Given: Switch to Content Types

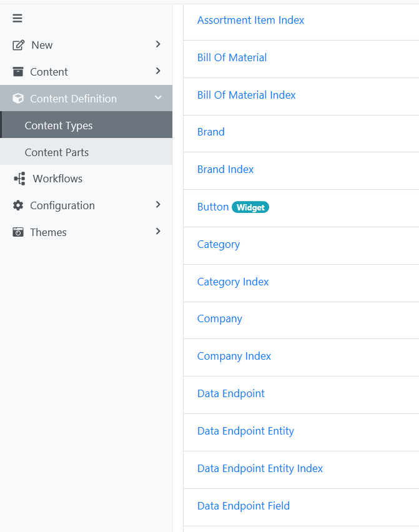Looking at the screenshot, I should point(58,125).
